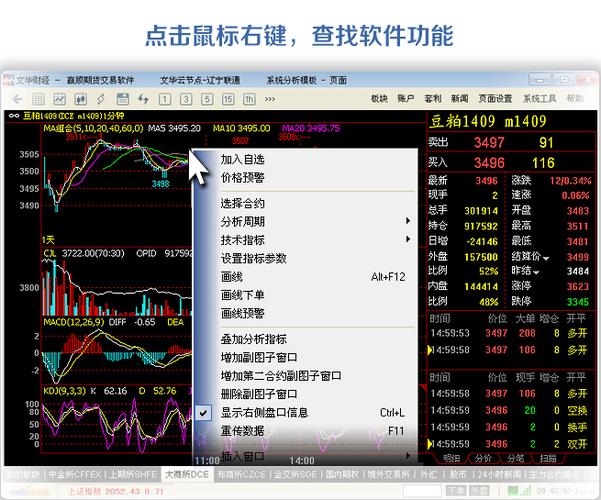The image size is (601, 500).
Task: Click the status bar input box
Action: pyautogui.click(x=422, y=490)
